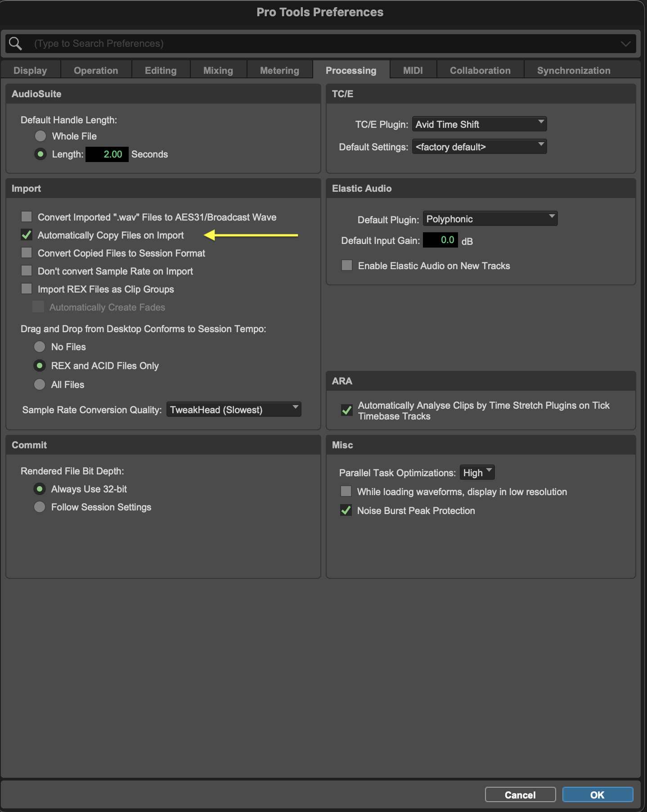The height and width of the screenshot is (812, 647).
Task: Confirm preferences with OK button
Action: tap(598, 795)
